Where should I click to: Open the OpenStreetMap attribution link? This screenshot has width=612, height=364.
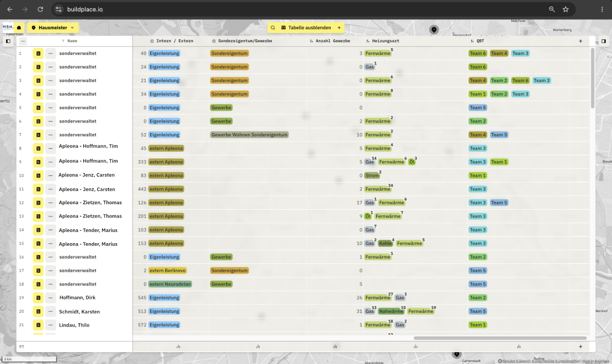(x=567, y=361)
